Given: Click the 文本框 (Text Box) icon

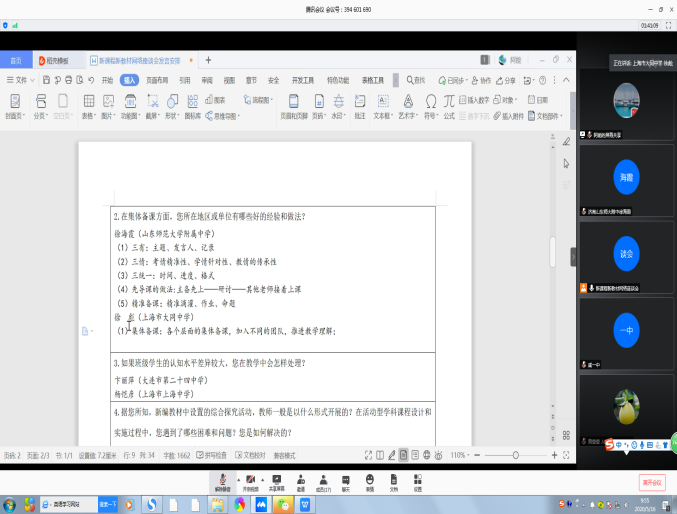Looking at the screenshot, I should 381,102.
